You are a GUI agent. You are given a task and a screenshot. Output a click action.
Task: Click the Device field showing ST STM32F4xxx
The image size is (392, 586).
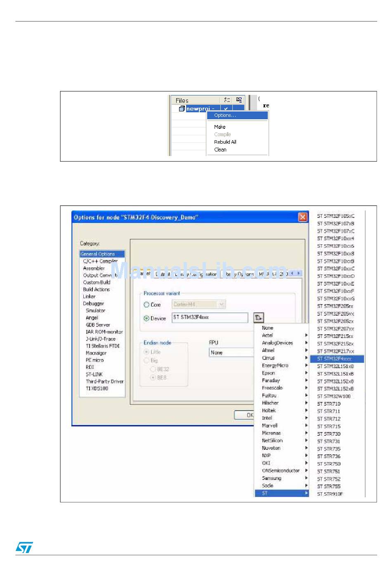coord(210,317)
